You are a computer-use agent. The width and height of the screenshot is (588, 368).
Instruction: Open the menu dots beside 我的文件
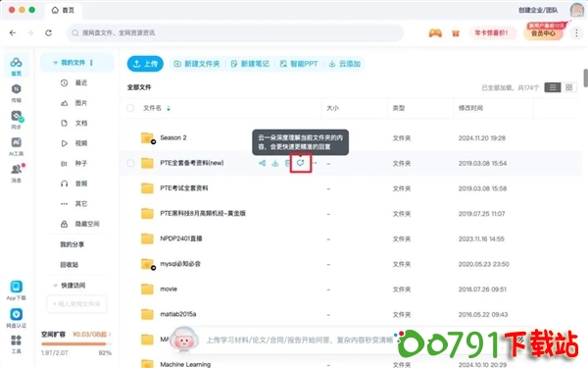tap(91, 63)
